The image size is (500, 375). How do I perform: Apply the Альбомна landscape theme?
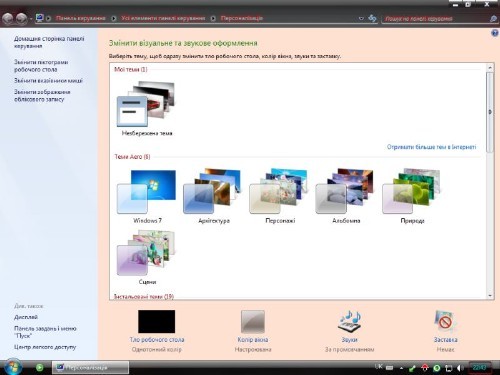click(344, 191)
